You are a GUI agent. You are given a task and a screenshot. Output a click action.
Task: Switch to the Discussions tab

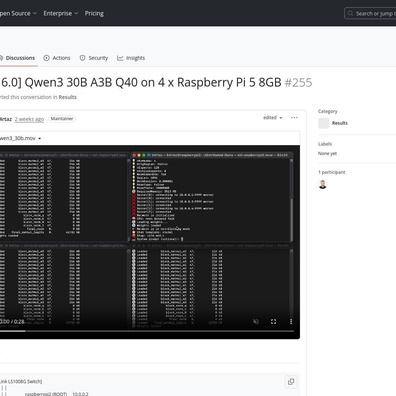coord(17,58)
